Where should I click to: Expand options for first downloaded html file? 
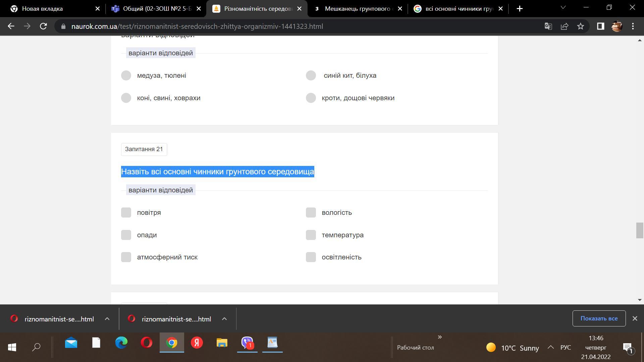coord(107,319)
